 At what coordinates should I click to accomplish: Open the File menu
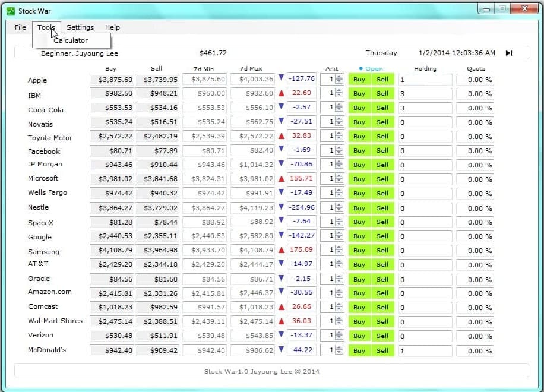(x=20, y=27)
